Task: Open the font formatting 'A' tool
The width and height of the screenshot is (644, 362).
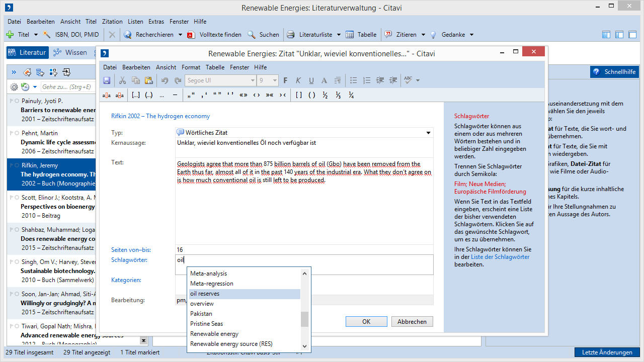Action: pos(324,80)
